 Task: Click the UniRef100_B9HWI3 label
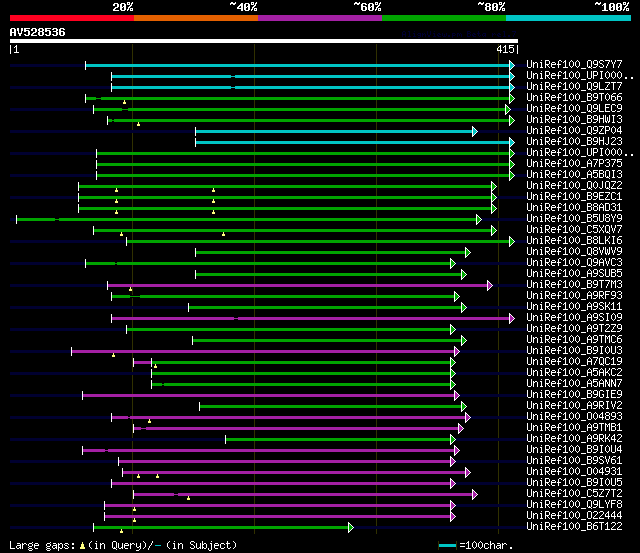(x=574, y=120)
